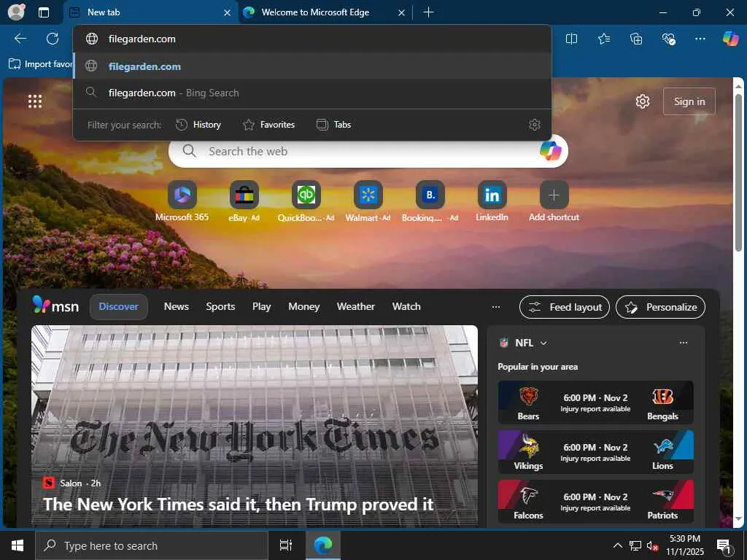
Task: Open split screen icon in toolbar
Action: [571, 39]
